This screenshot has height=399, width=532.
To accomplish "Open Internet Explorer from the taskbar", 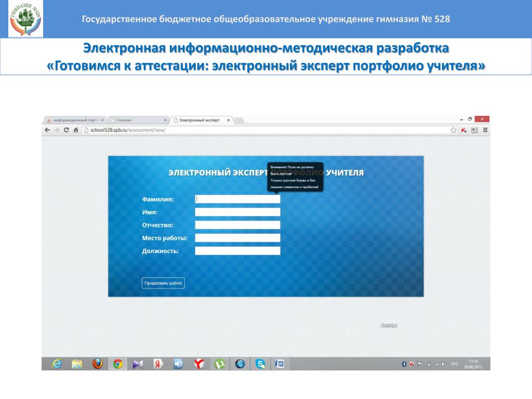I will tap(56, 364).
